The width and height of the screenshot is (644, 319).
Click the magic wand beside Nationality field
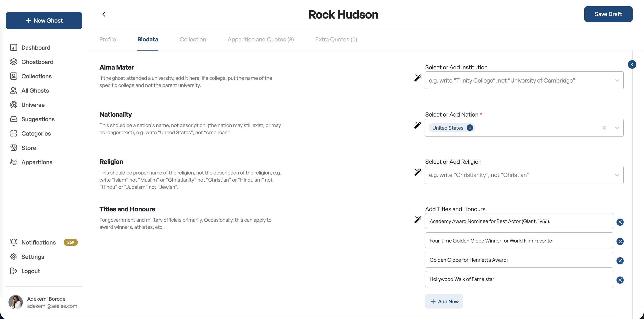[x=417, y=125]
